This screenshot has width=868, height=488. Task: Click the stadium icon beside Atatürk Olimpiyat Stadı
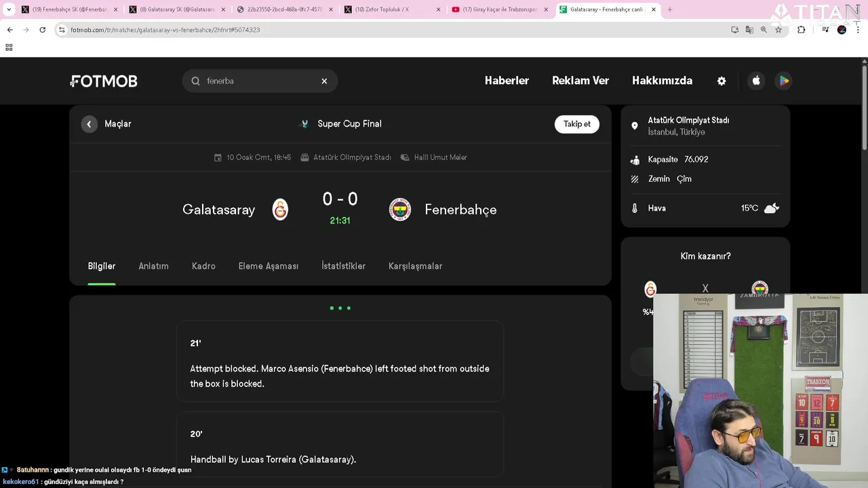pyautogui.click(x=304, y=157)
